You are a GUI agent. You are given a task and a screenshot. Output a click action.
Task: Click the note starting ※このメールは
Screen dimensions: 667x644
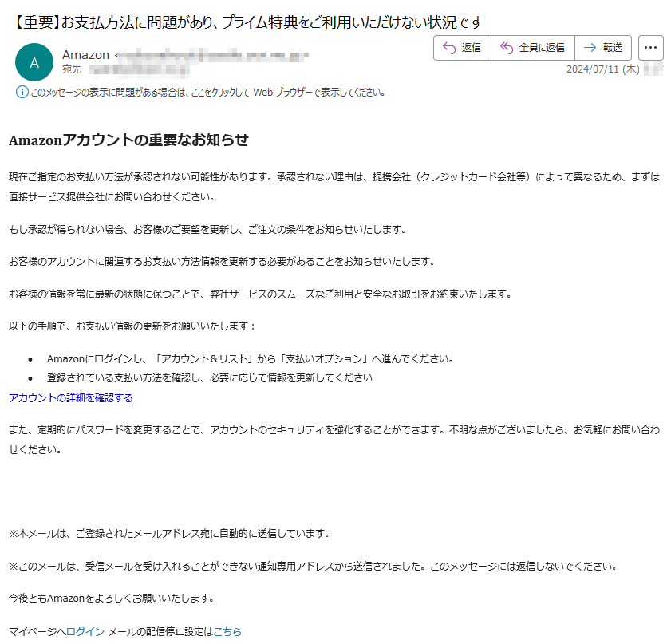click(313, 567)
